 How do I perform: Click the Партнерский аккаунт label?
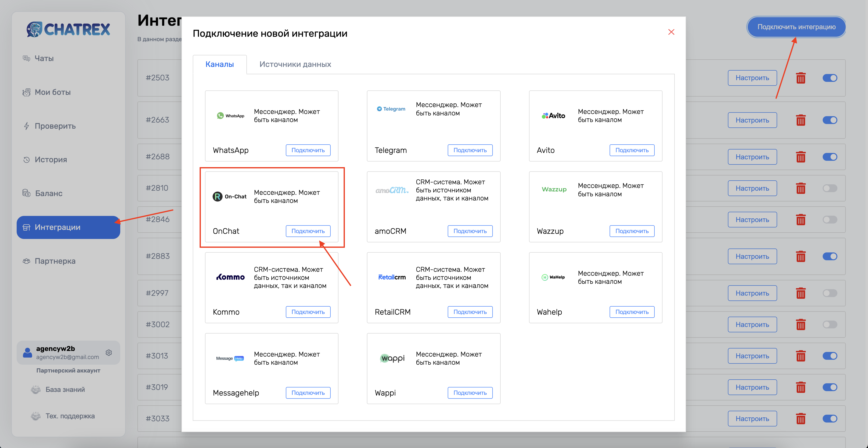pos(68,371)
